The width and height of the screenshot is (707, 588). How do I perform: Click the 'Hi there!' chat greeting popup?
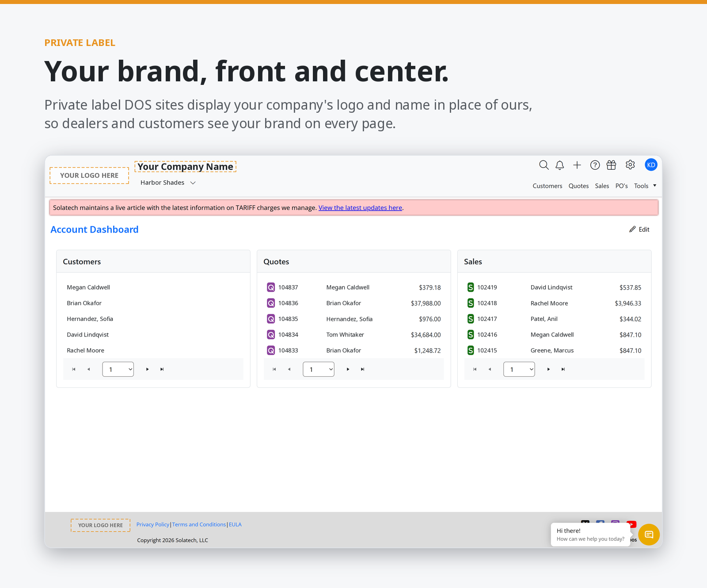pos(590,535)
